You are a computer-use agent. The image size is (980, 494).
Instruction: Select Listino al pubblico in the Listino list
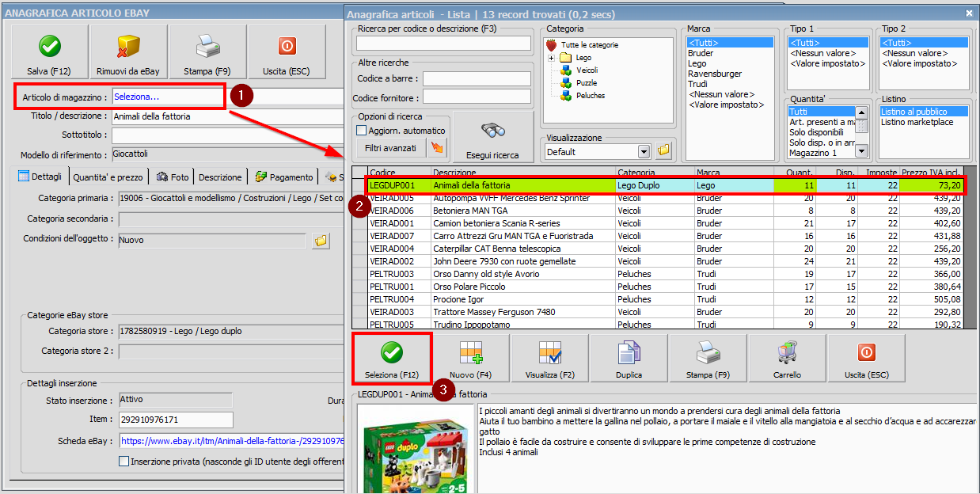point(925,112)
